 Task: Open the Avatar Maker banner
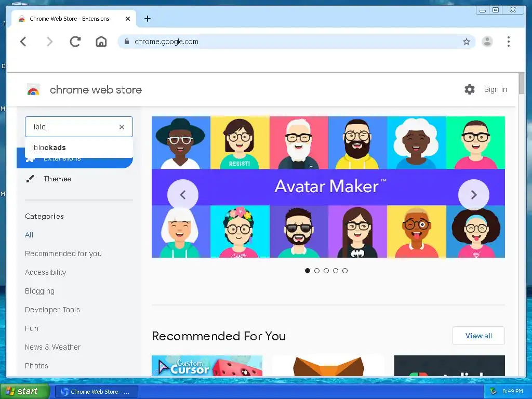pyautogui.click(x=328, y=187)
